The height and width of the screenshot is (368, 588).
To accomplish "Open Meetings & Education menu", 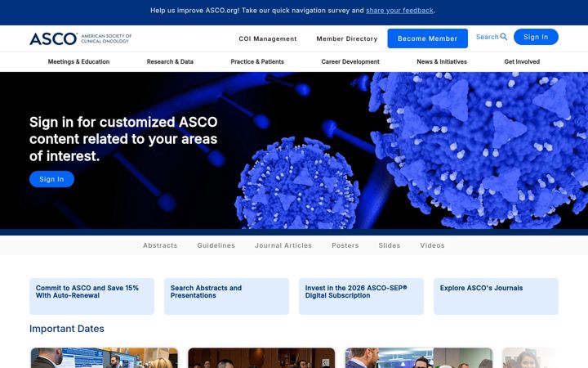I will coord(78,61).
